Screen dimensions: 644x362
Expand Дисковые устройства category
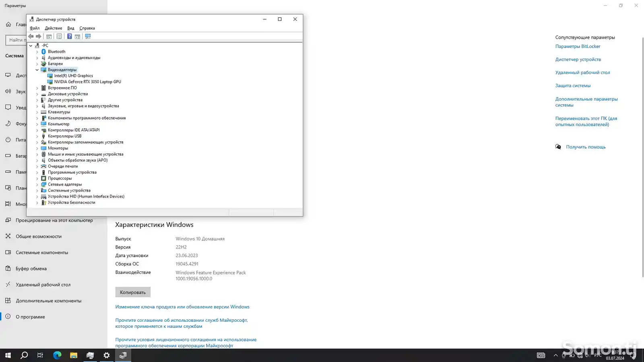[37, 94]
